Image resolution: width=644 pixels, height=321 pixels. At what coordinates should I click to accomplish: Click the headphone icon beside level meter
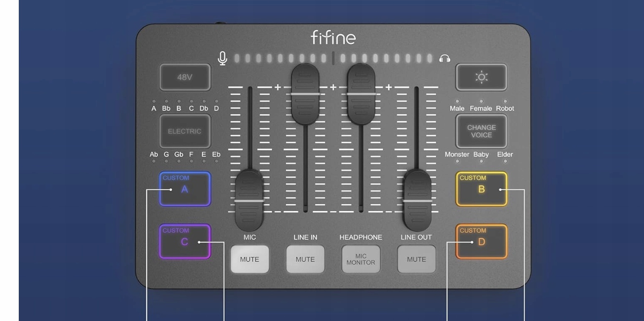444,59
